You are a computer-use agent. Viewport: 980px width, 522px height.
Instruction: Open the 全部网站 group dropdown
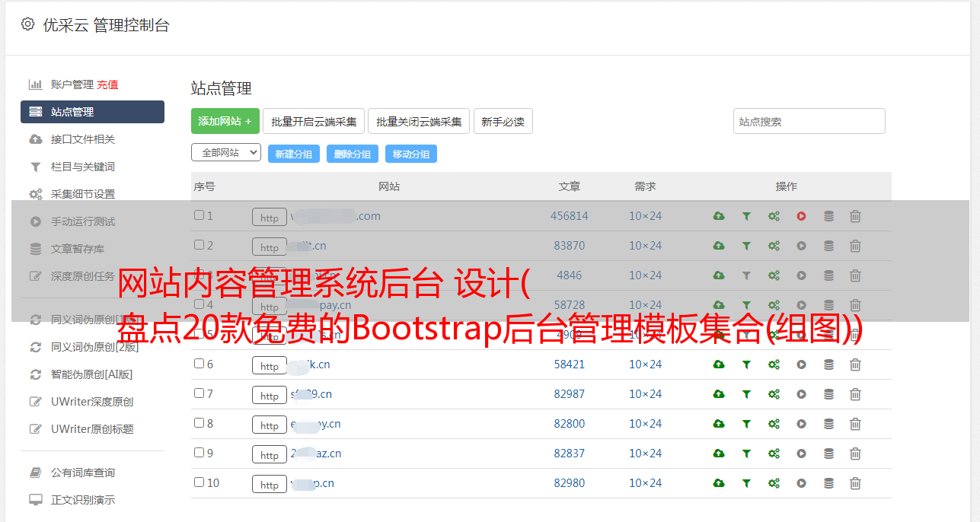(225, 153)
